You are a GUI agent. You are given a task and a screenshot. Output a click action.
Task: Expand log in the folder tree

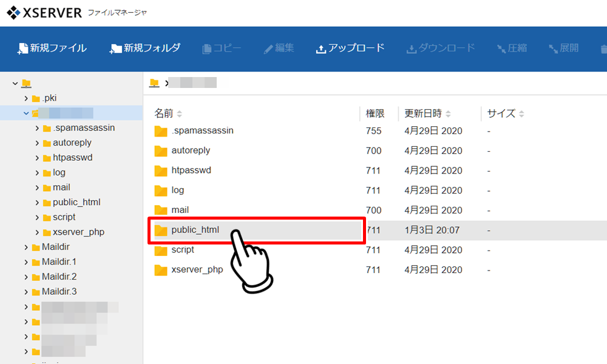coord(37,173)
